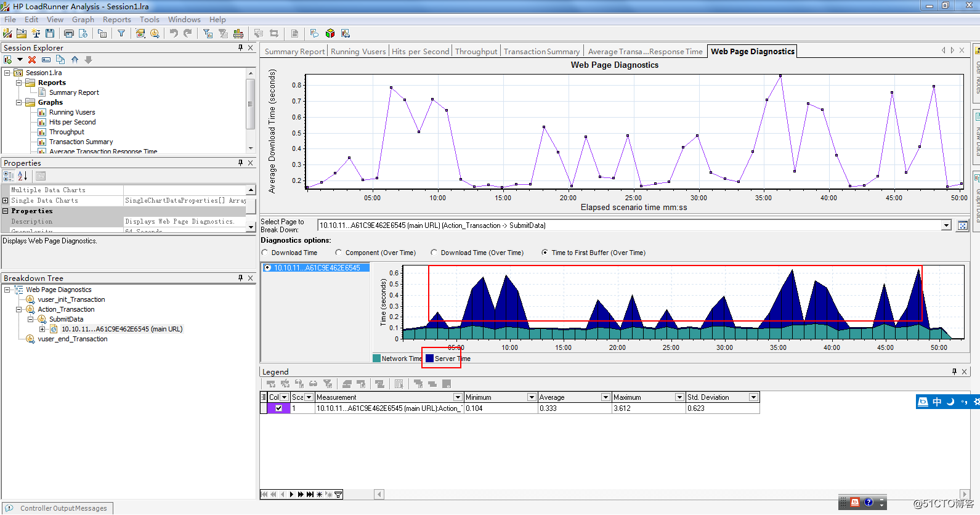This screenshot has width=980, height=515.
Task: Click the legend filter funnel icon
Action: point(328,384)
